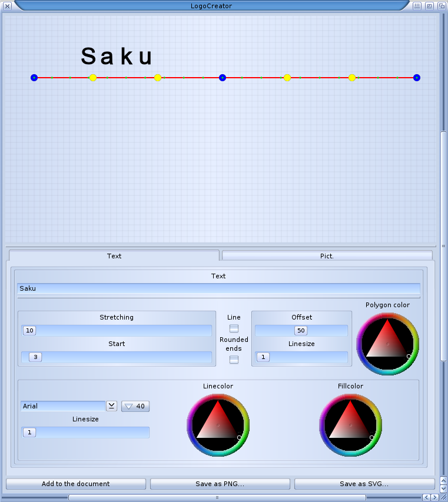Click the scroll right arrow
The image size is (448, 502).
(x=434, y=497)
